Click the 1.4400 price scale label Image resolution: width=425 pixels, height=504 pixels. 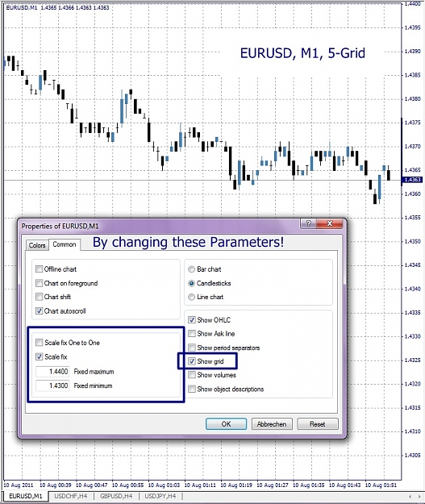(412, 3)
